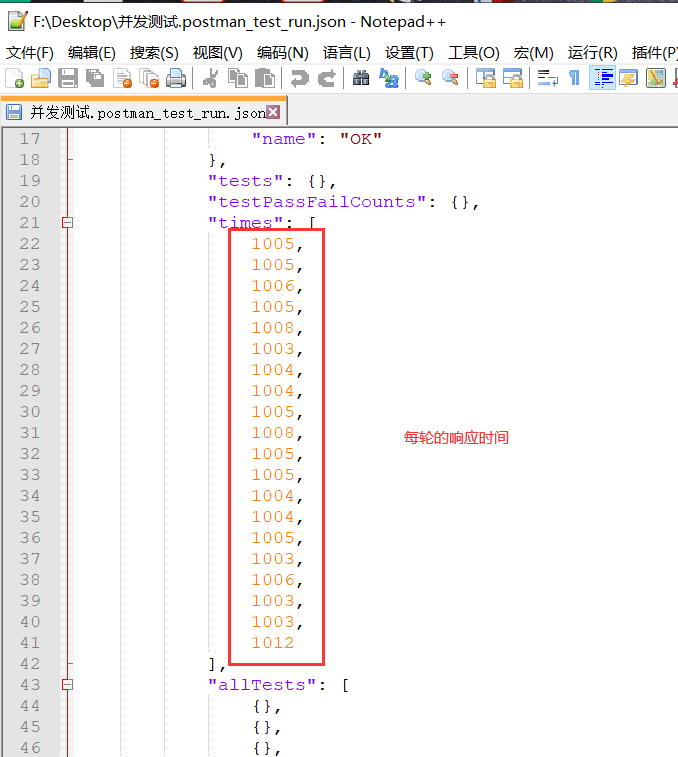678x757 pixels.
Task: Click line number 42 in the margin
Action: click(30, 664)
